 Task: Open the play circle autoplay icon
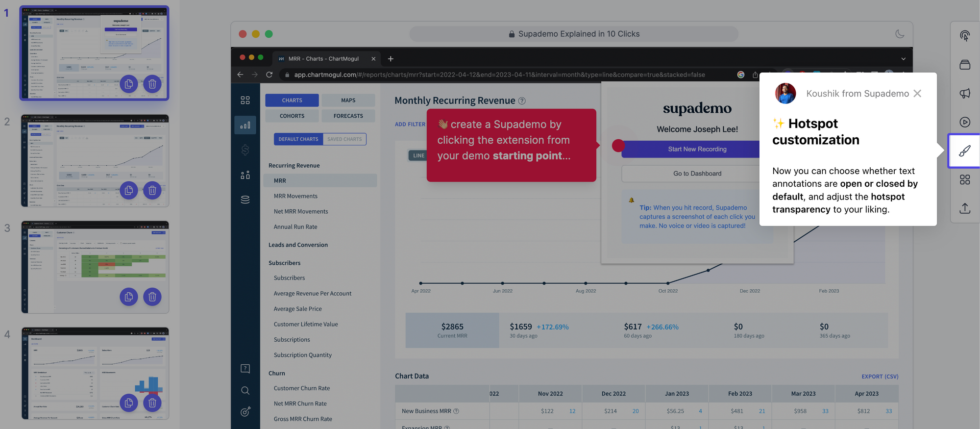(x=964, y=122)
